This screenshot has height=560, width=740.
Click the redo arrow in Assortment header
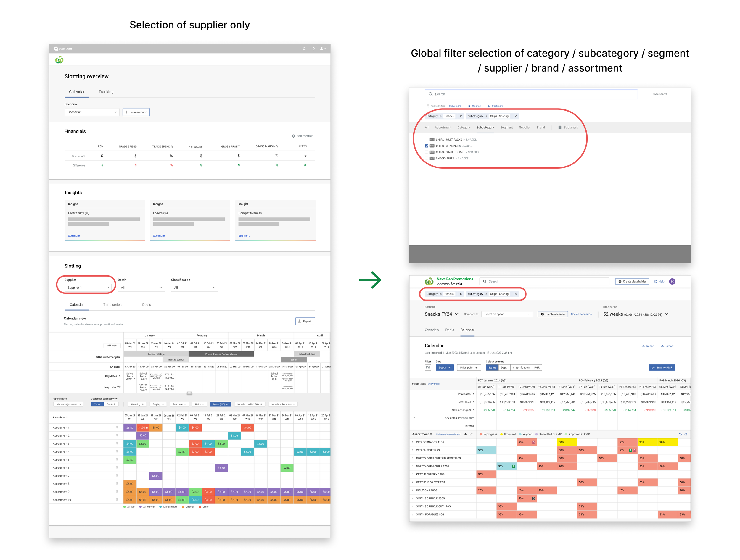point(686,434)
